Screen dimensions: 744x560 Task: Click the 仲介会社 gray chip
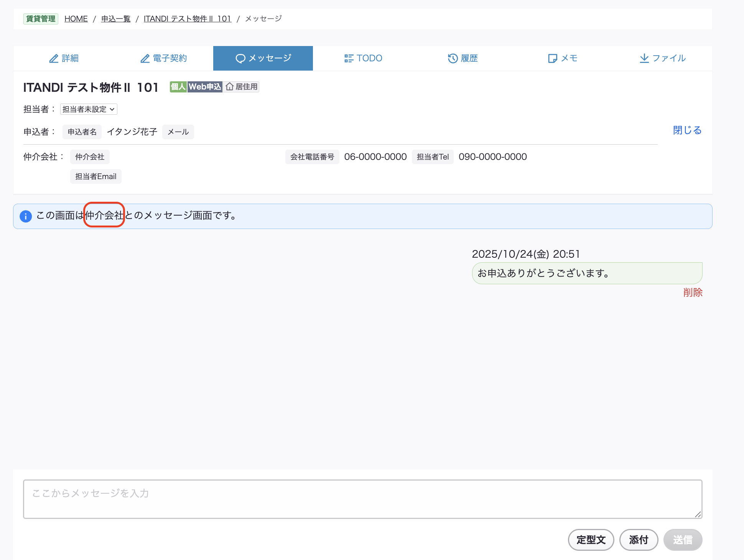[x=90, y=157]
